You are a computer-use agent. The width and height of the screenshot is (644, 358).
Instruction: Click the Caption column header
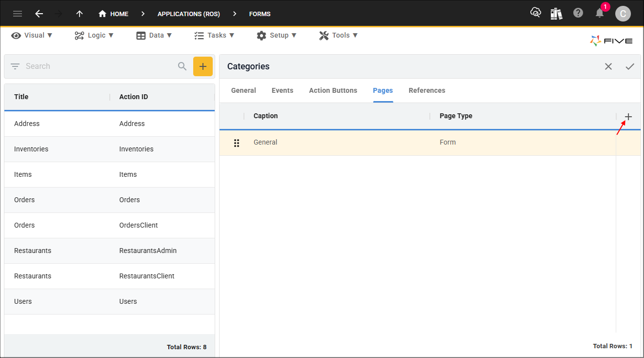(266, 116)
